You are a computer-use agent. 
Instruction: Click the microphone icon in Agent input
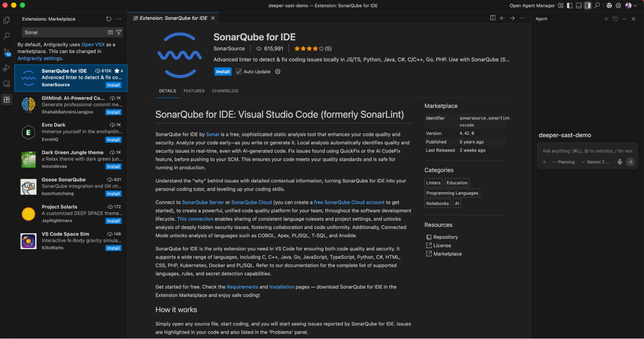click(x=620, y=162)
